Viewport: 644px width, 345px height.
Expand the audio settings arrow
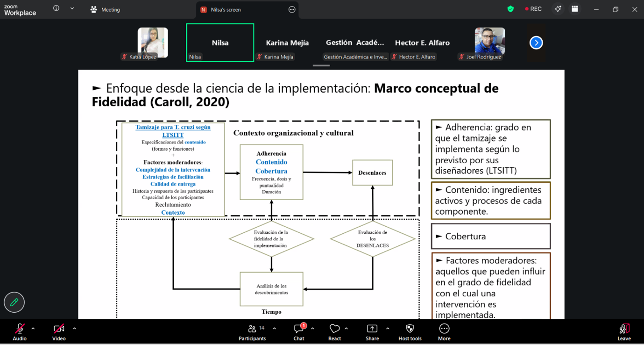[33, 329]
